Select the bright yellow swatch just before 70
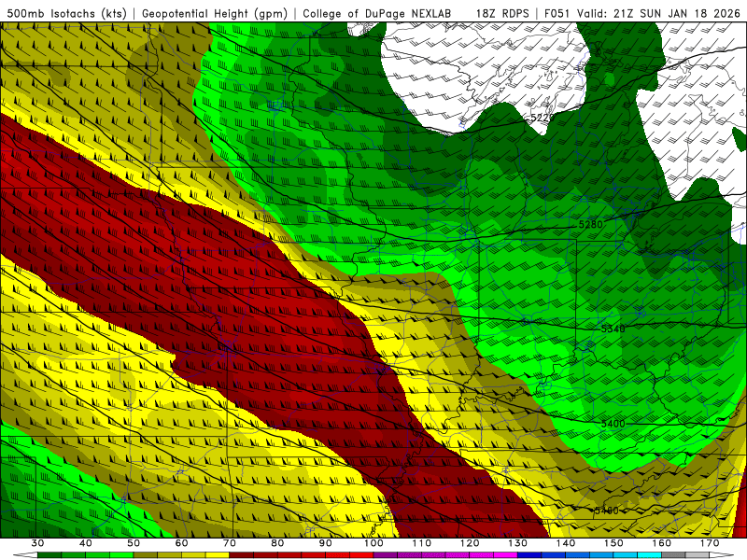The height and width of the screenshot is (560, 747). pos(218,555)
